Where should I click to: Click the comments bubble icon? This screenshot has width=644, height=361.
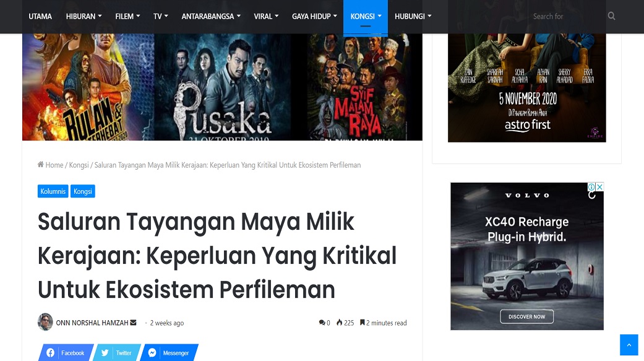click(322, 323)
